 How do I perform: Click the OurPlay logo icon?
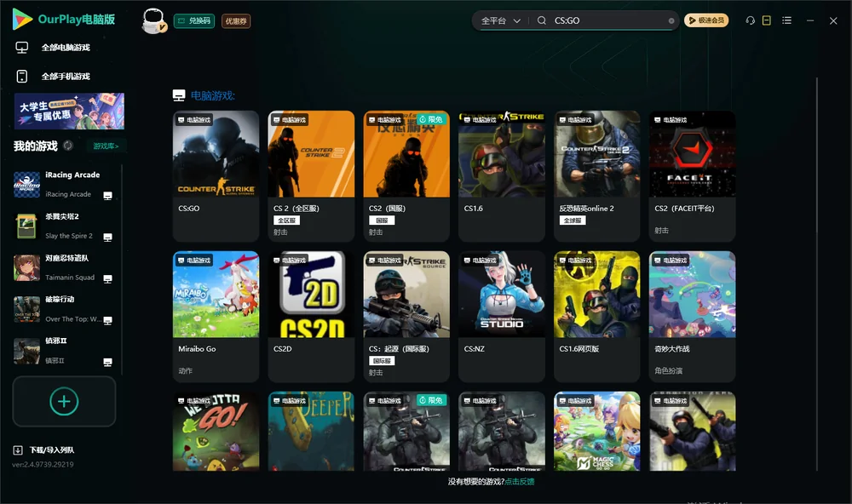[x=22, y=19]
